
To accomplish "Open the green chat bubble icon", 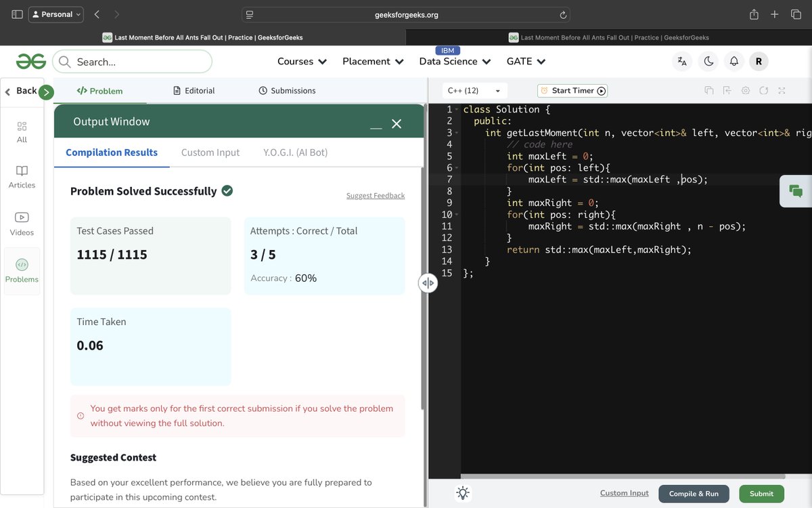I will click(796, 191).
